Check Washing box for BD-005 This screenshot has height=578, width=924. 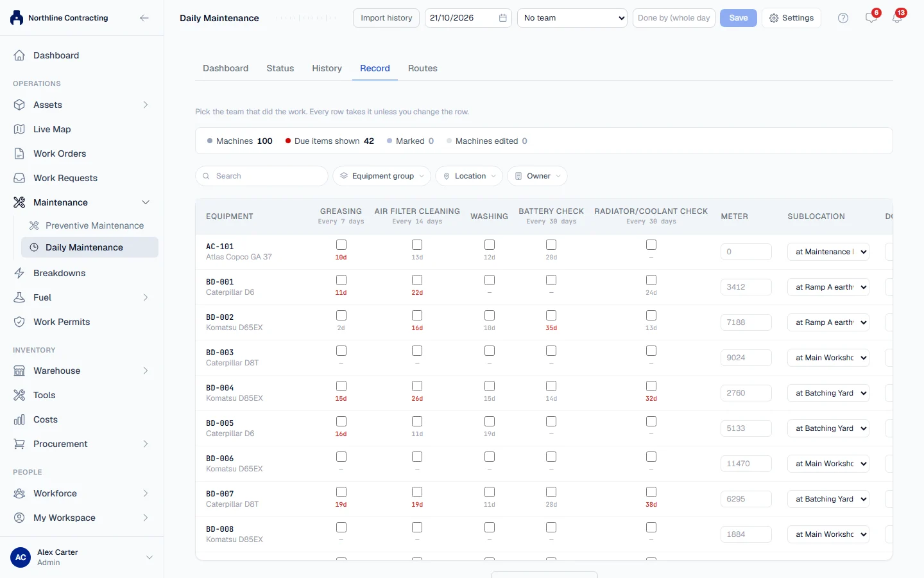(490, 421)
